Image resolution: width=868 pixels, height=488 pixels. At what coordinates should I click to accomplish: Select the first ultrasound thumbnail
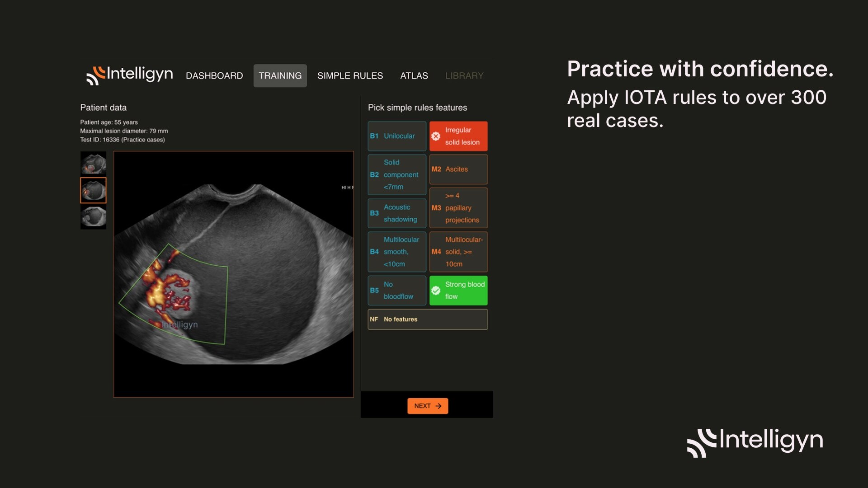coord(93,163)
